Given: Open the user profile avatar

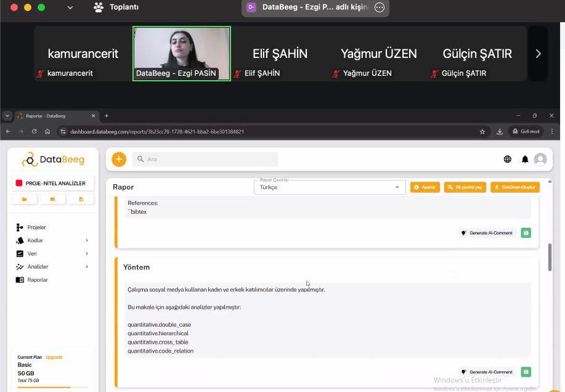Looking at the screenshot, I should point(540,159).
